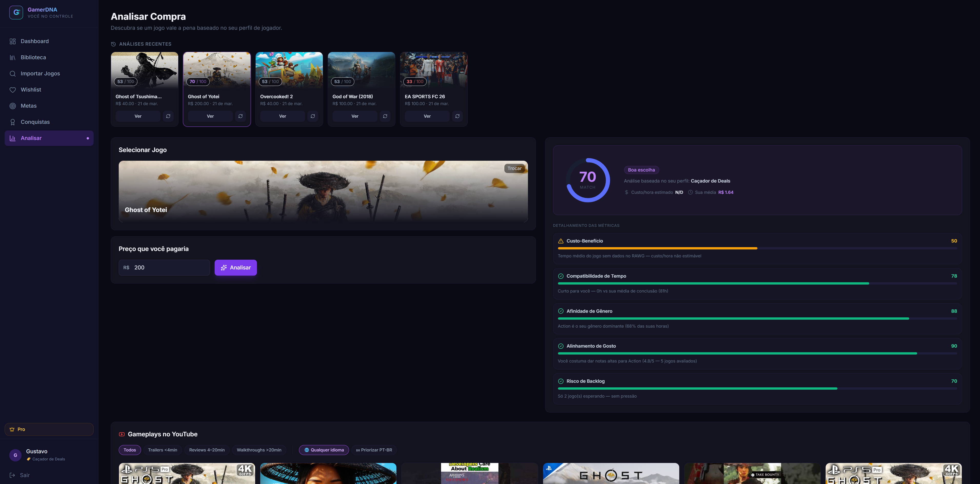This screenshot has width=980, height=484.
Task: Open the Developers Care About Realism video
Action: pos(469,473)
